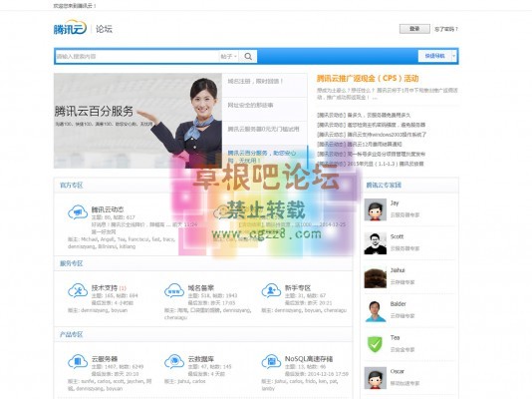Click expert name Tea
532x399 pixels.
[x=395, y=337]
